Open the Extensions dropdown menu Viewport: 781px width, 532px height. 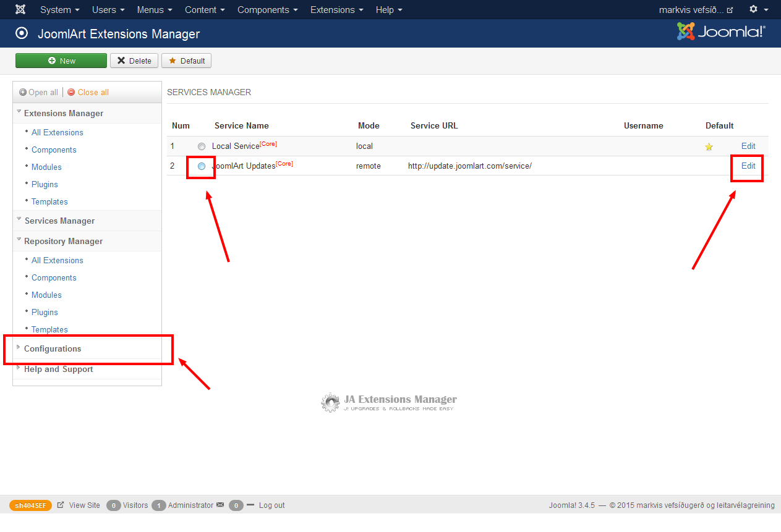coord(337,10)
